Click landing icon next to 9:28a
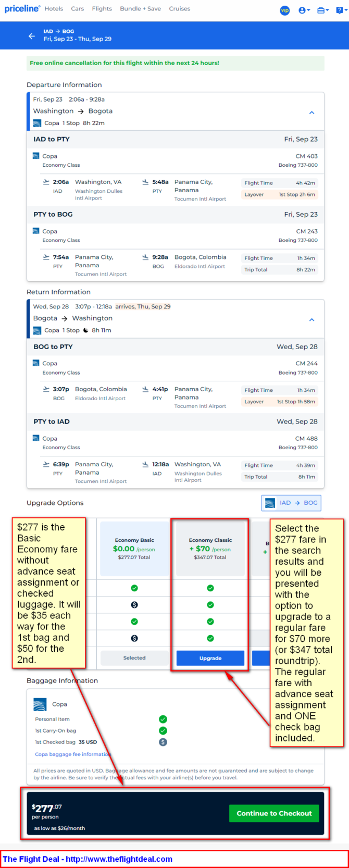Image resolution: width=349 pixels, height=868 pixels. [145, 257]
